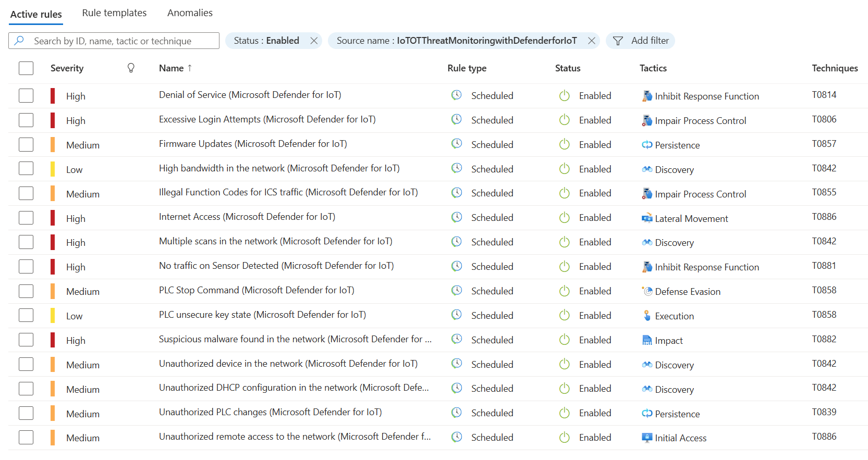Sort rules by the Name column
868x460 pixels.
(x=172, y=68)
